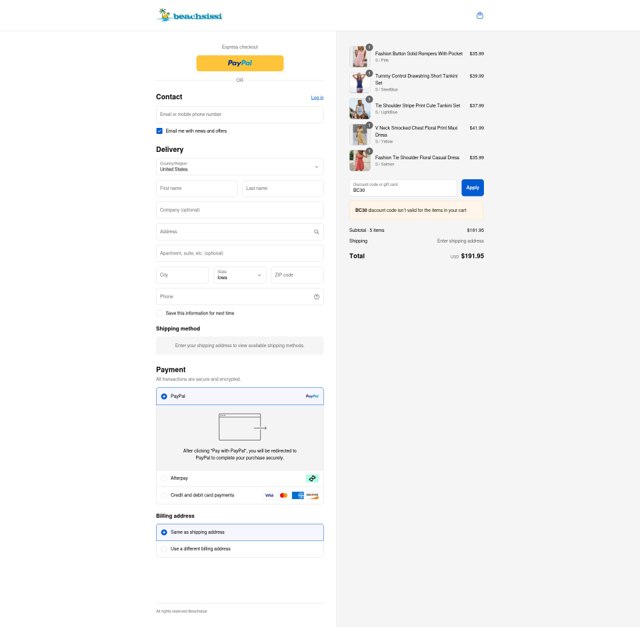Click the Discover card icon

pos(312,495)
